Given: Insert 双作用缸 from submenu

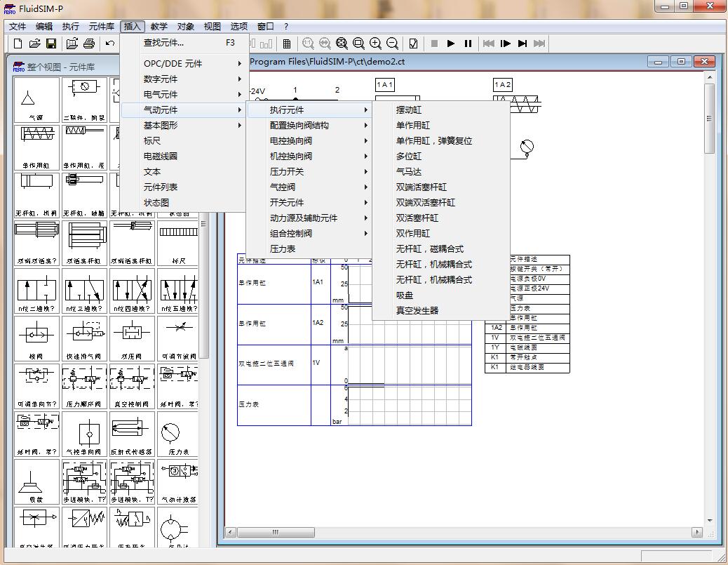Looking at the screenshot, I should coord(441,233).
